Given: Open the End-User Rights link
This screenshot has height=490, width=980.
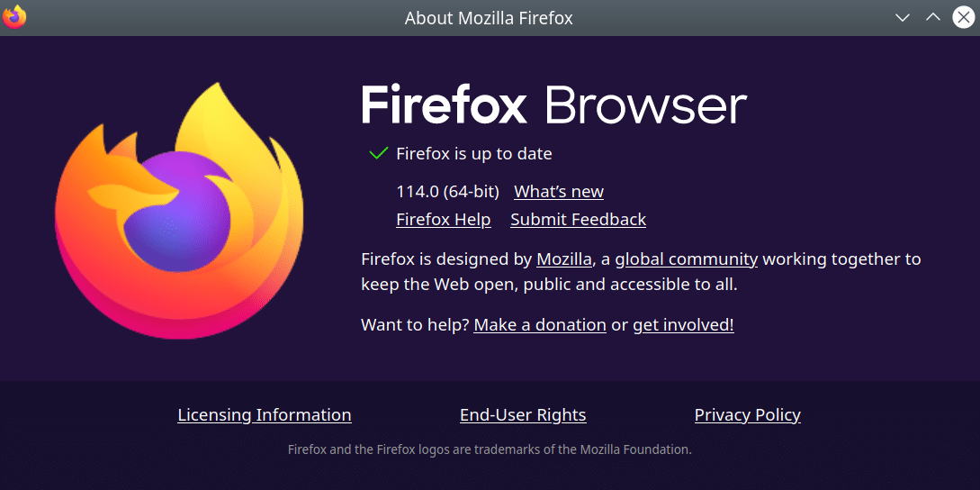Looking at the screenshot, I should coord(523,415).
